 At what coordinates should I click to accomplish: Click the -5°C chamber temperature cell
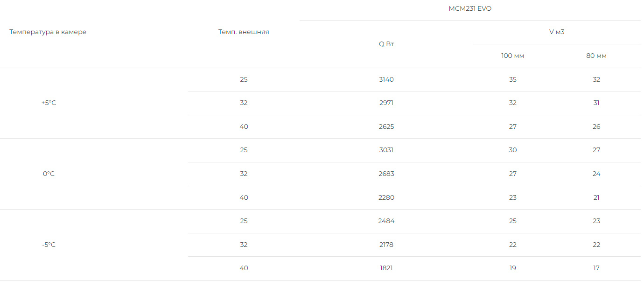[x=49, y=245]
